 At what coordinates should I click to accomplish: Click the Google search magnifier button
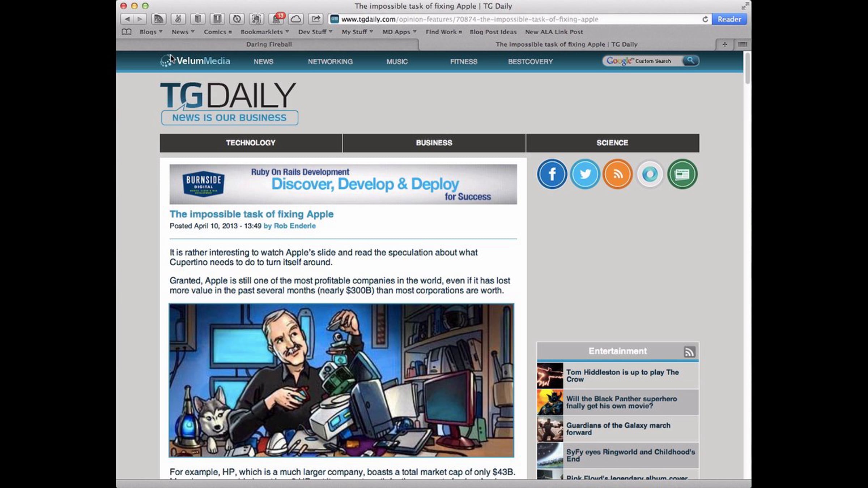[690, 61]
